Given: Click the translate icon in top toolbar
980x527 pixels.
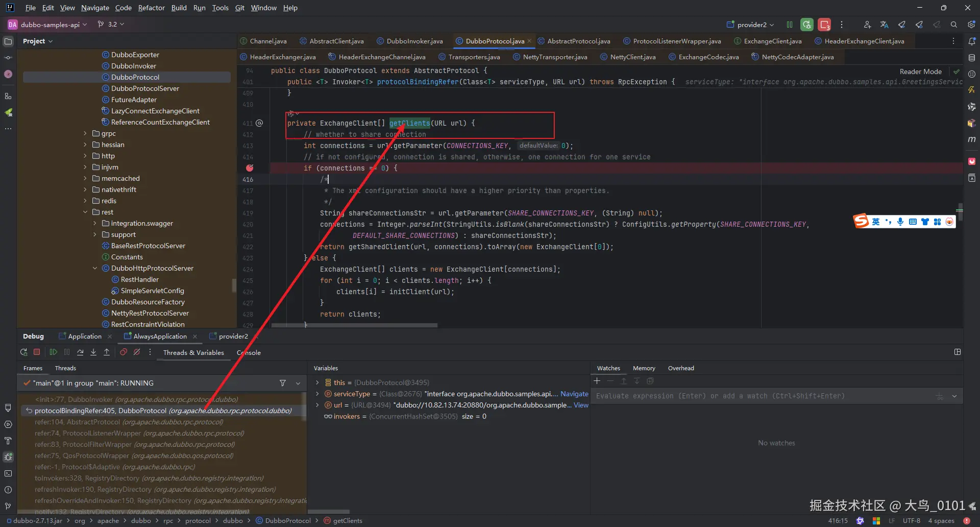Looking at the screenshot, I should pos(884,25).
